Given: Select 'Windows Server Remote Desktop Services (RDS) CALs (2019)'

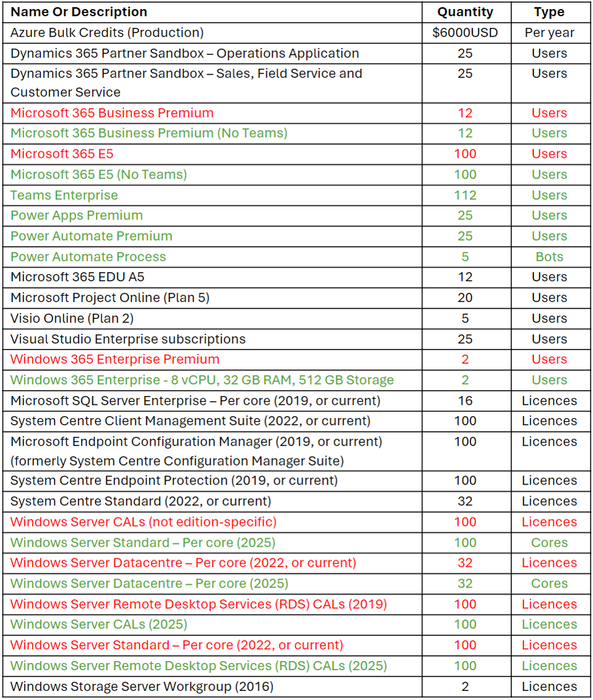Looking at the screenshot, I should pos(199,604).
